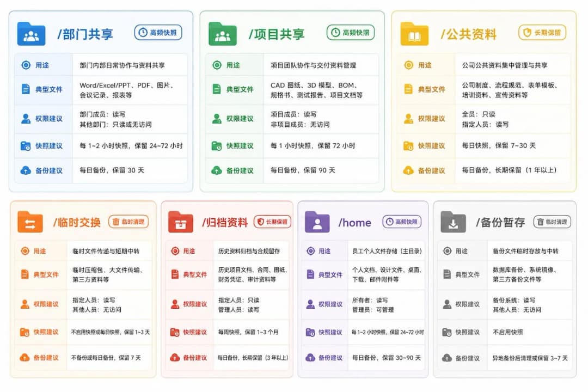The height and width of the screenshot is (392, 588).
Task: Click the 备份建议 cloud icon in /项目共享
Action: (x=217, y=170)
